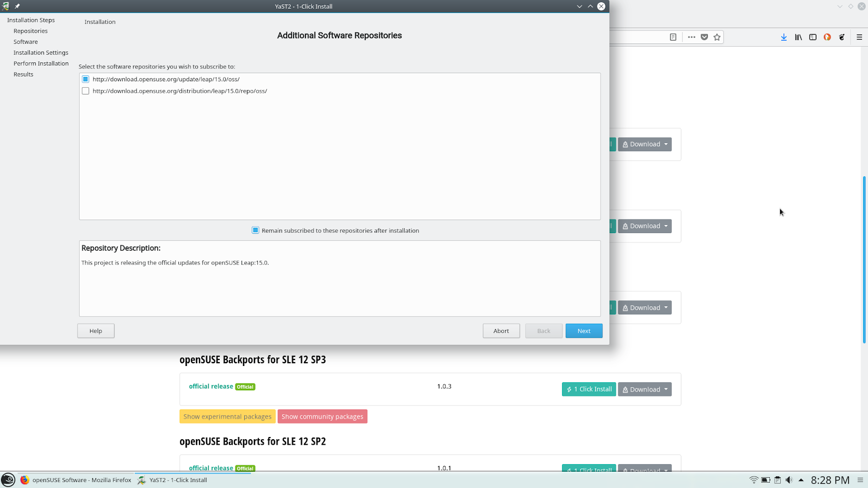Click the Back button

pyautogui.click(x=544, y=331)
